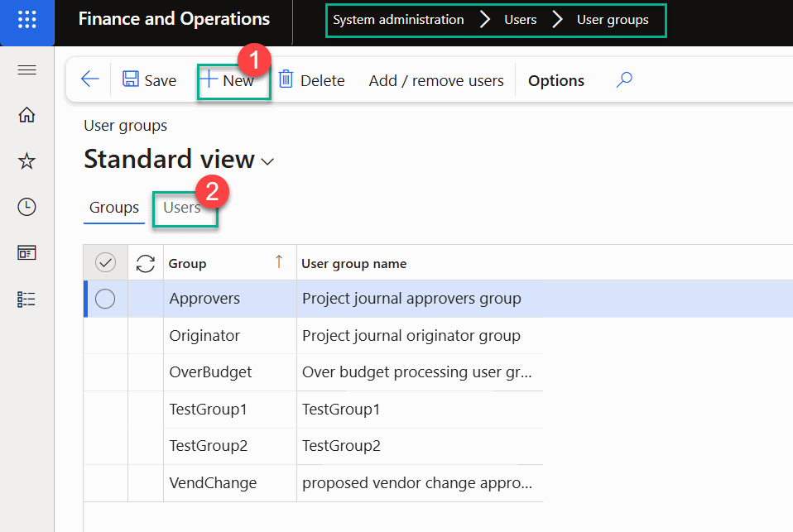Click Users in the top breadcrumb
793x532 pixels.
[x=520, y=20]
